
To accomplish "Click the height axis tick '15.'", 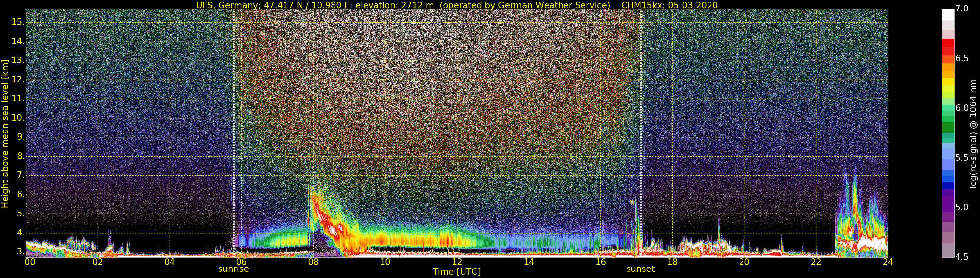I will point(18,22).
